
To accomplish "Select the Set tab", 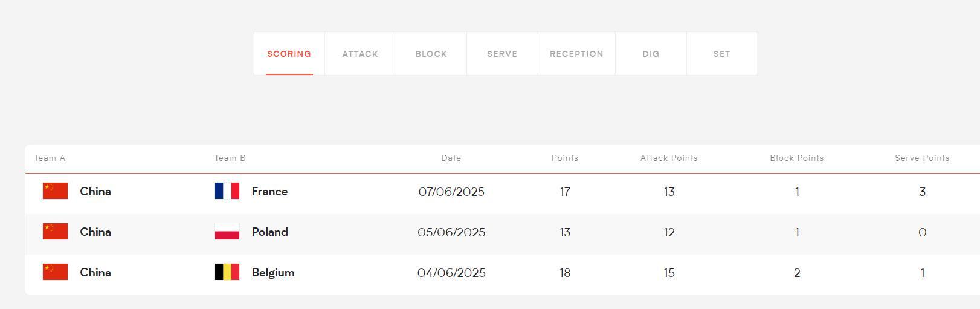I will coord(721,54).
